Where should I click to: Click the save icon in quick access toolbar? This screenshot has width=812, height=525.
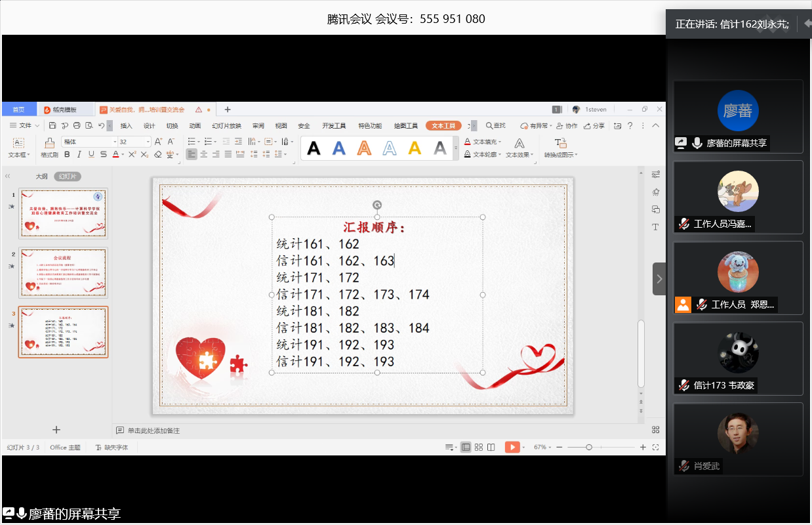click(x=54, y=125)
